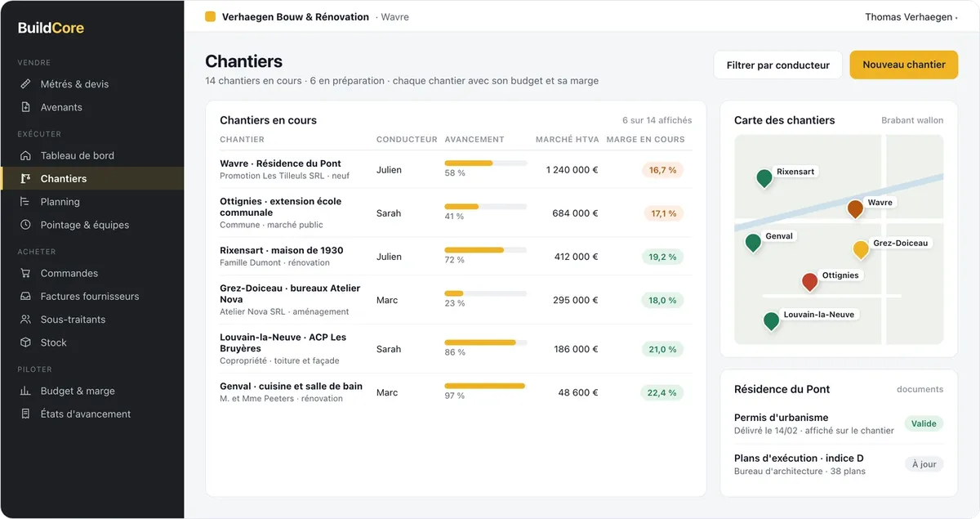Click the Genval map pin
Viewport: 980px width, 519px height.
753,242
